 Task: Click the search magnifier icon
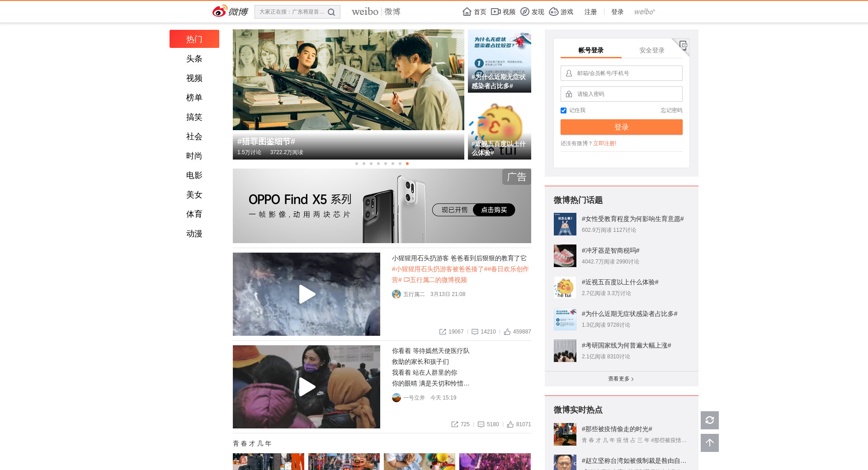pos(331,12)
